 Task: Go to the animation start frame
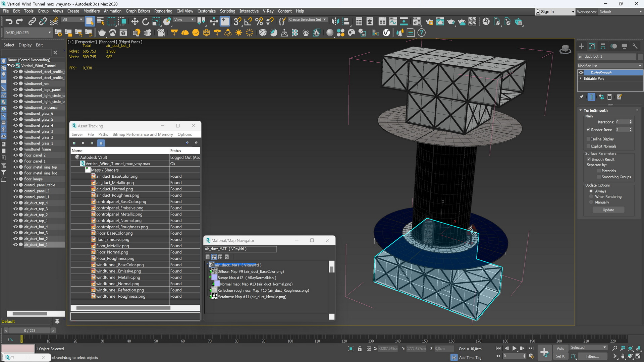[x=498, y=349]
